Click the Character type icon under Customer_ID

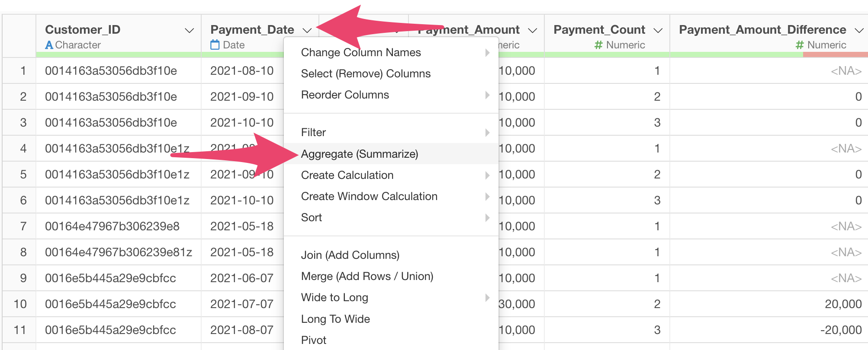pos(49,45)
